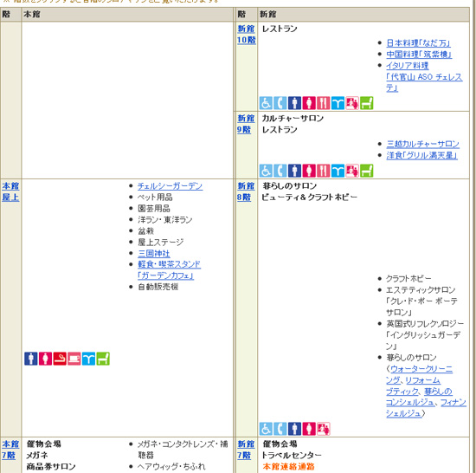Image resolution: width=476 pixels, height=473 pixels.
Task: Click women's restroom icon in 本館屋上 row
Action: click(45, 359)
